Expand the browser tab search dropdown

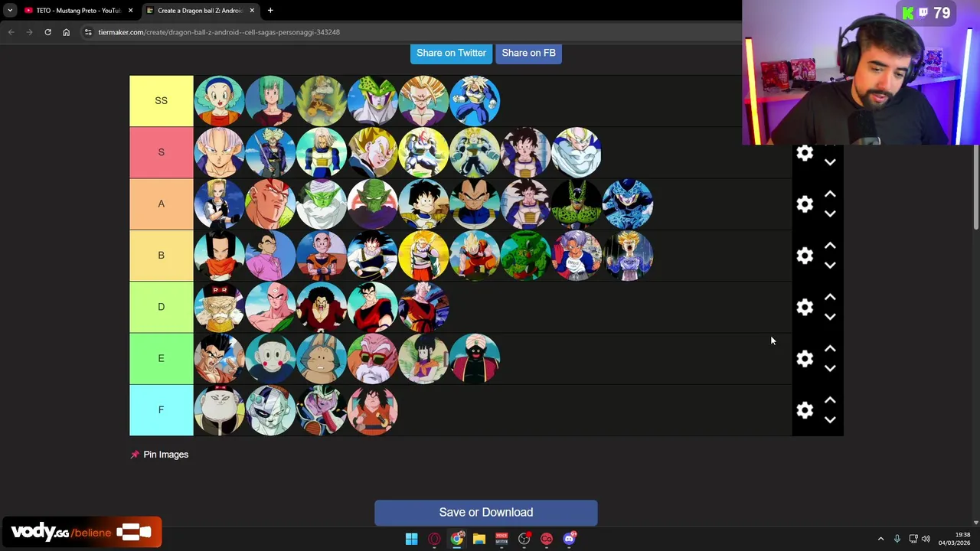(x=10, y=11)
